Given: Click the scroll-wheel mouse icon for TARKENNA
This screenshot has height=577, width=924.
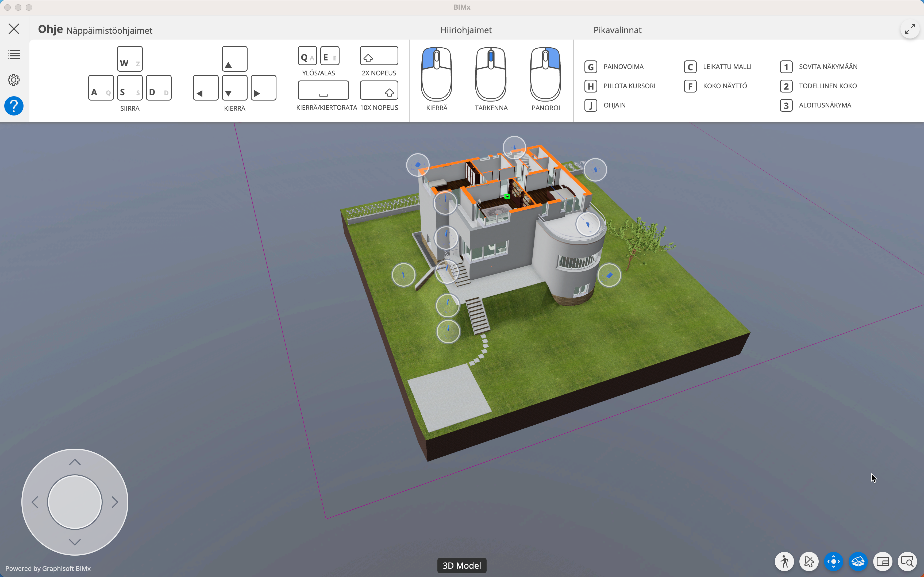Looking at the screenshot, I should pyautogui.click(x=491, y=74).
